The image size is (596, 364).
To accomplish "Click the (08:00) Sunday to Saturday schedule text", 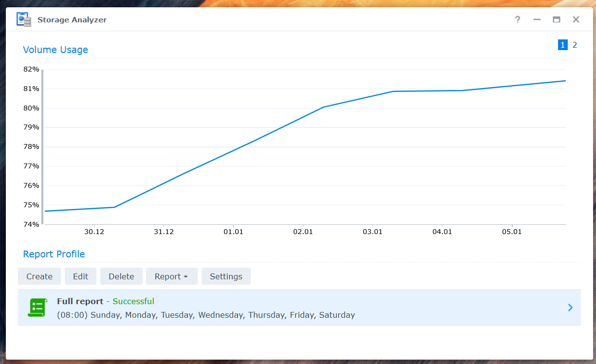I will coord(206,315).
